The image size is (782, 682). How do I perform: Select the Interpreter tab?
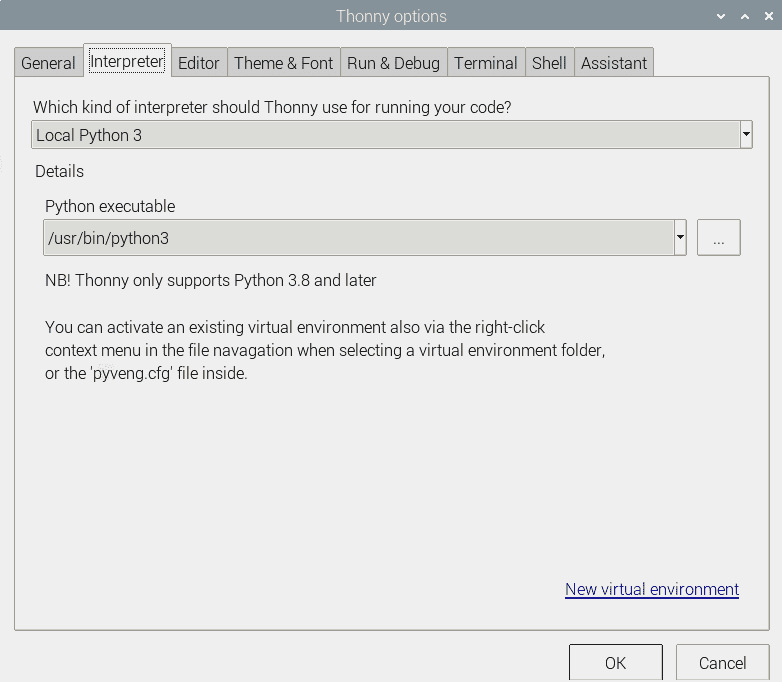(127, 61)
